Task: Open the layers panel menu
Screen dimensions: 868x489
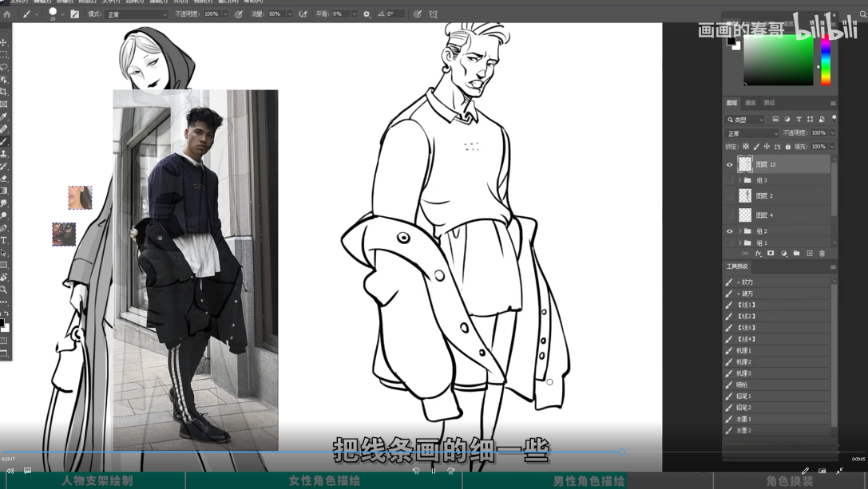Action: tap(833, 104)
